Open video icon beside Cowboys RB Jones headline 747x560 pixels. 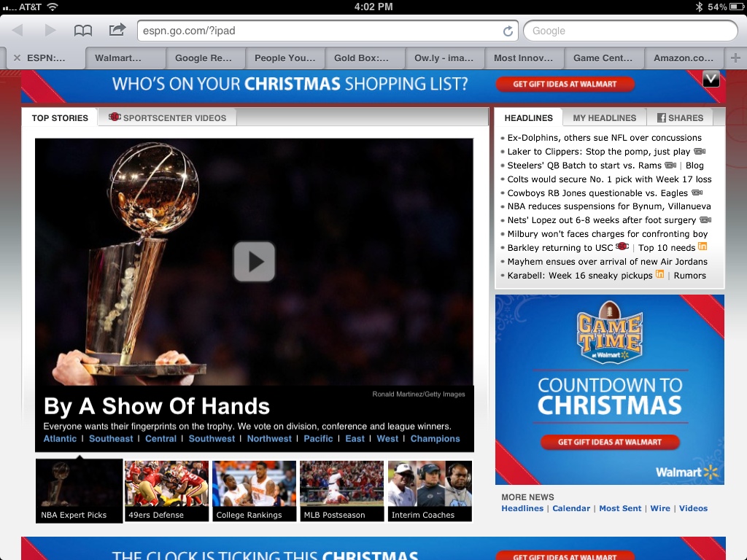coord(697,192)
